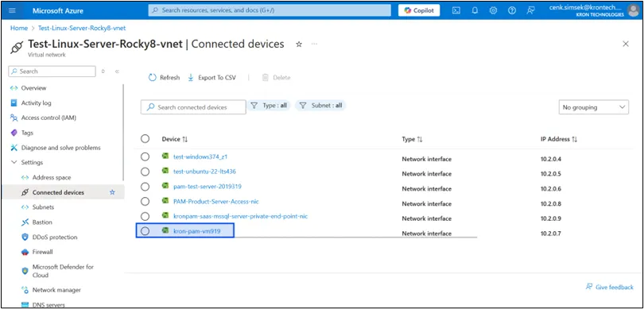Open the kron-pam-vm919 device link
This screenshot has height=309, width=644.
coord(196,231)
